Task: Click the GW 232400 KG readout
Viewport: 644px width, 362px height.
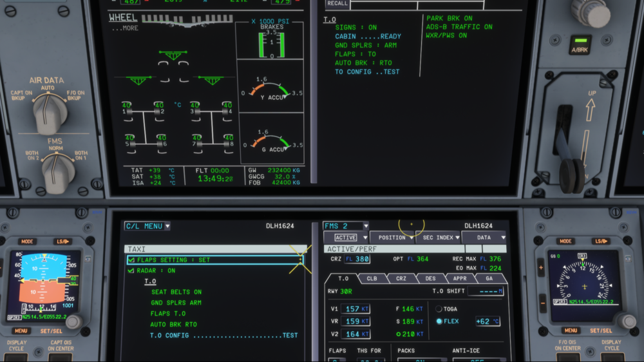Action: pos(274,170)
